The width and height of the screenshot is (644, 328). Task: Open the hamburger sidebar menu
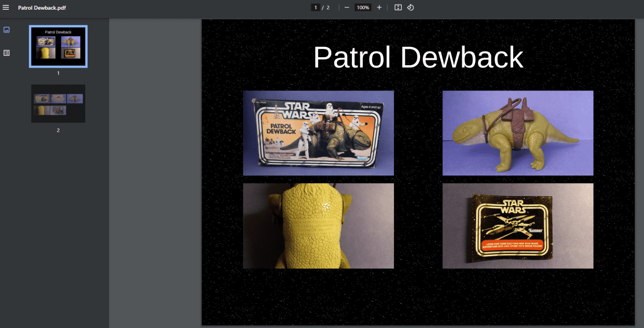(x=6, y=8)
